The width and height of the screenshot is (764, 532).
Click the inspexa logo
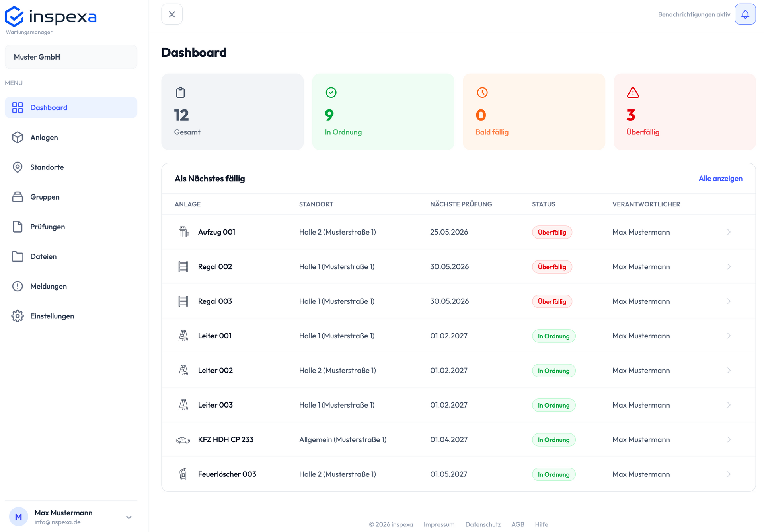[x=51, y=17]
